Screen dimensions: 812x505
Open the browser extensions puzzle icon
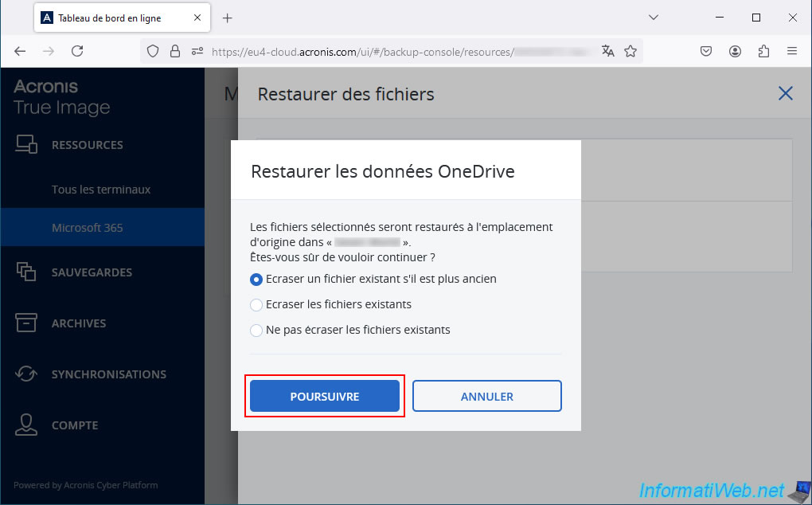[x=763, y=51]
